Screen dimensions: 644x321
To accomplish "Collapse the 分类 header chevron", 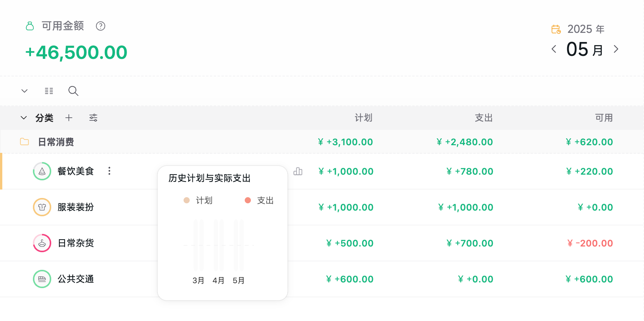I will point(24,118).
